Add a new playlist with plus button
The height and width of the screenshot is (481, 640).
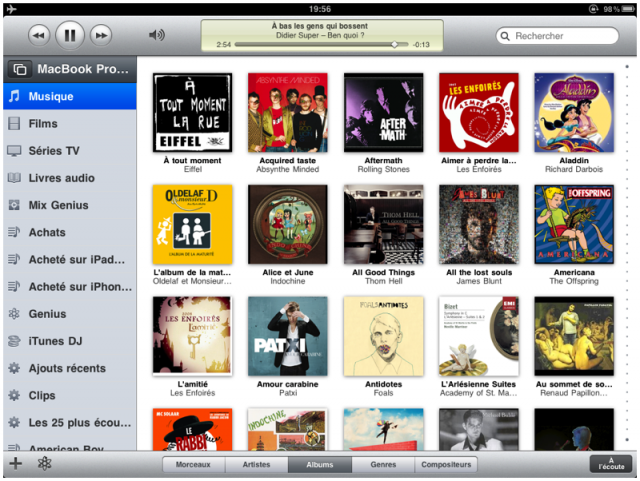(x=16, y=463)
